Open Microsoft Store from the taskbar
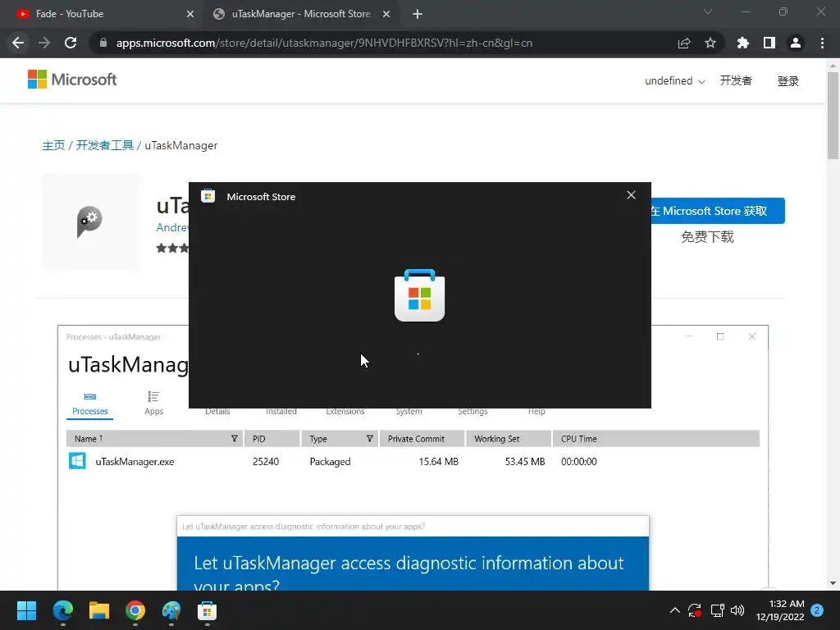 coord(207,610)
